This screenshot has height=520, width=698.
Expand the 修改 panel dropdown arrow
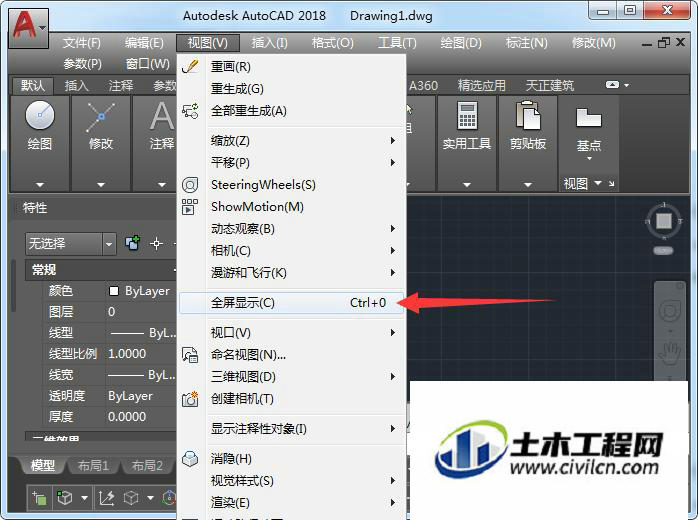point(101,184)
